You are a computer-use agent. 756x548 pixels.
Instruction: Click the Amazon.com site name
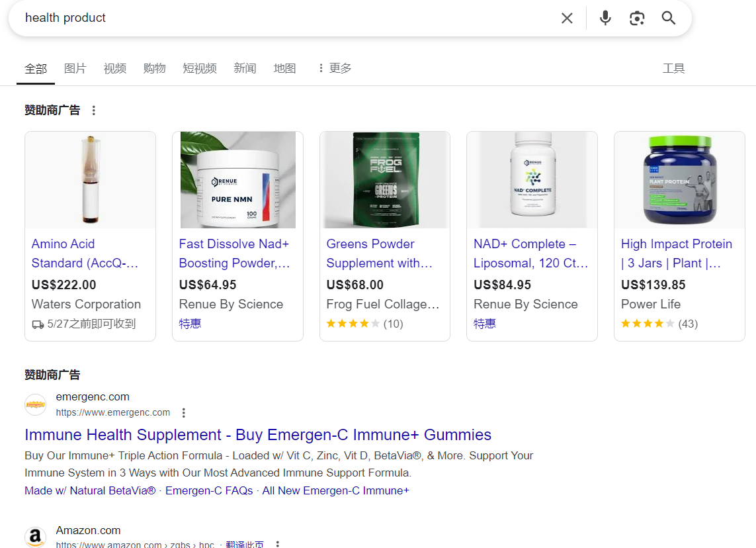[88, 531]
